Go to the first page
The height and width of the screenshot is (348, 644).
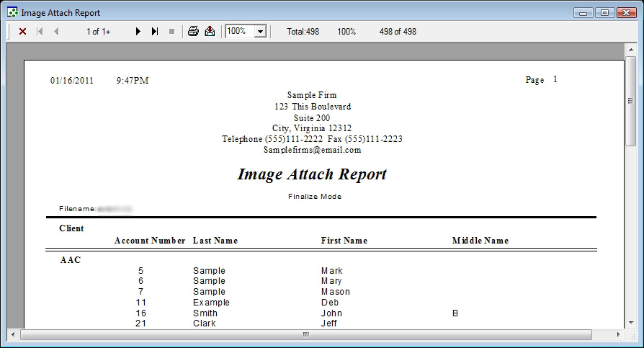point(40,32)
